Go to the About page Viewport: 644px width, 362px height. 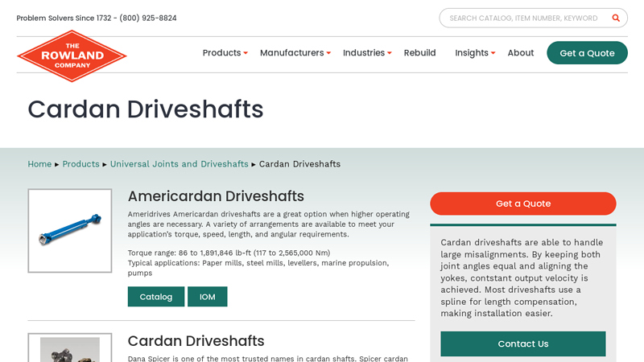click(520, 53)
